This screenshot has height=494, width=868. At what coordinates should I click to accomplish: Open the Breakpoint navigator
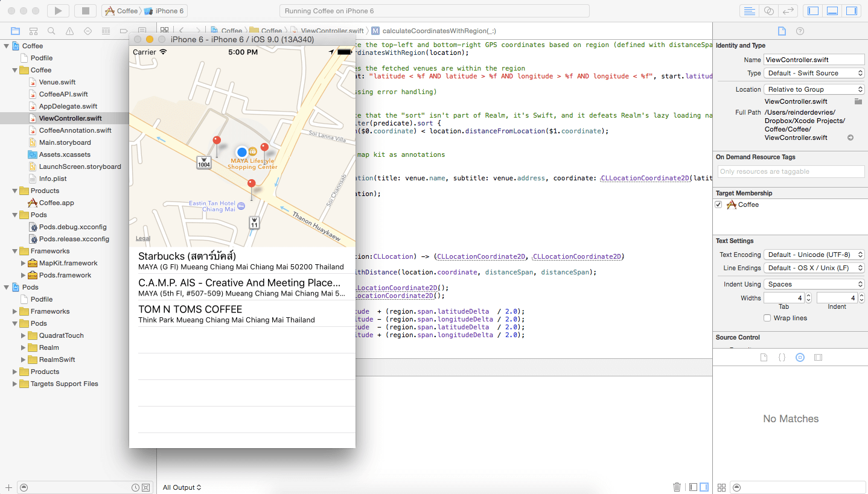coord(124,31)
